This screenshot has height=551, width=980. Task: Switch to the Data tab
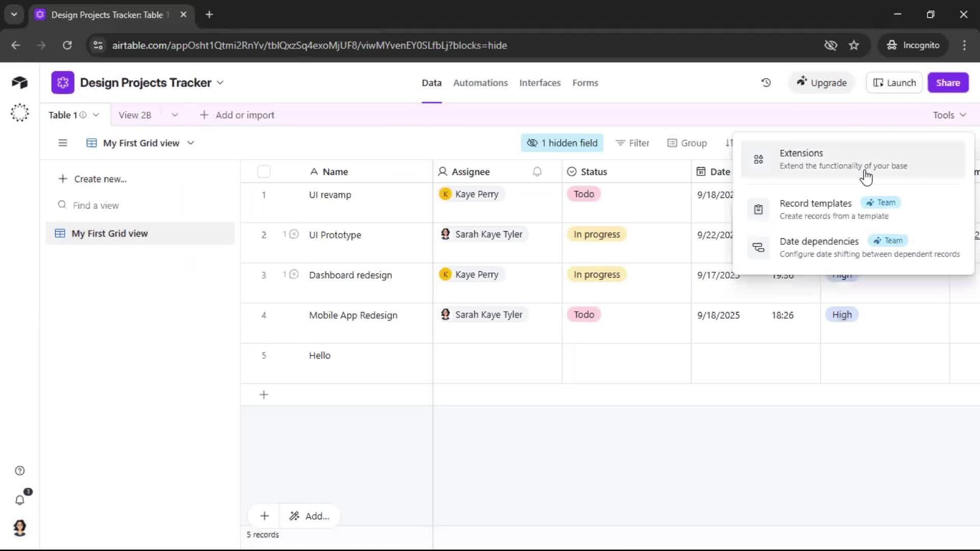(x=431, y=83)
